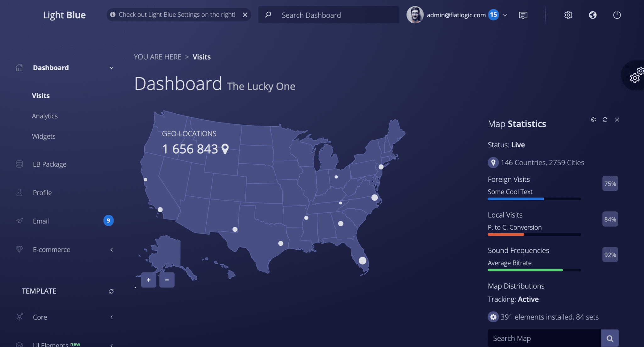Viewport: 644px width, 347px height.
Task: Reload the Map Statistics widget
Action: click(x=605, y=120)
